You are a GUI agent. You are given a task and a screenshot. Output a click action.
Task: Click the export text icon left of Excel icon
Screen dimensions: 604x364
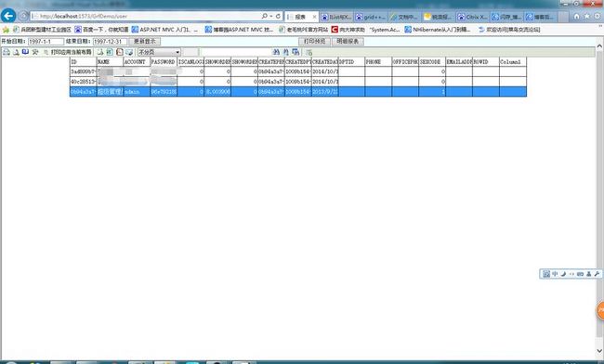click(100, 52)
